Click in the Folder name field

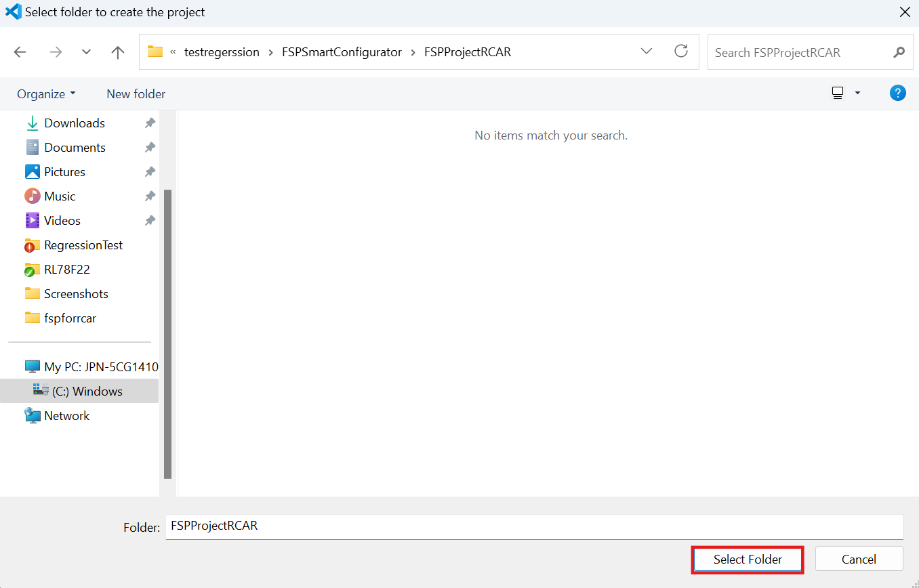(534, 526)
